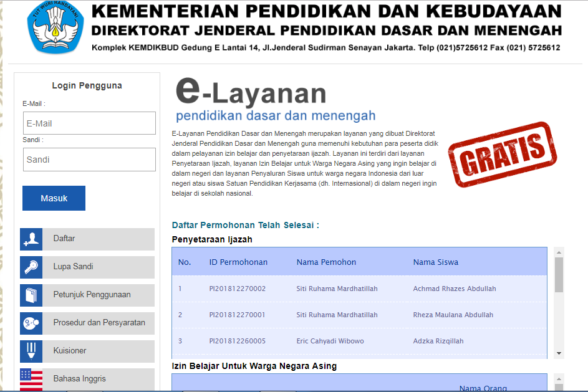Click the red GRATIS stamp image
588x392 pixels.
pos(503,154)
